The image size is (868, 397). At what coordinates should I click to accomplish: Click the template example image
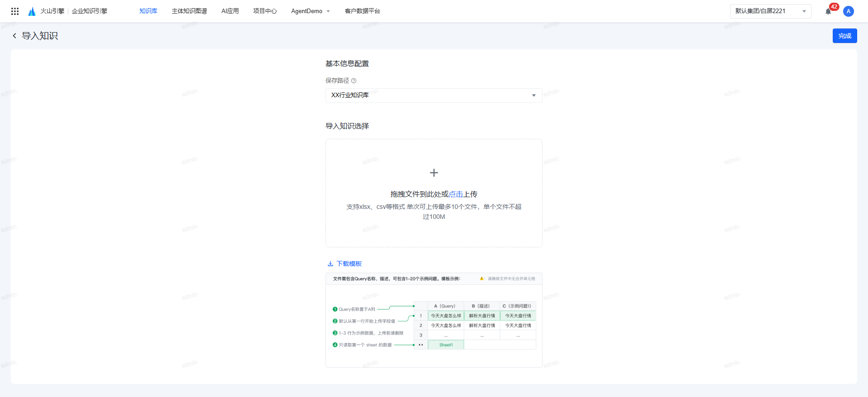click(434, 320)
